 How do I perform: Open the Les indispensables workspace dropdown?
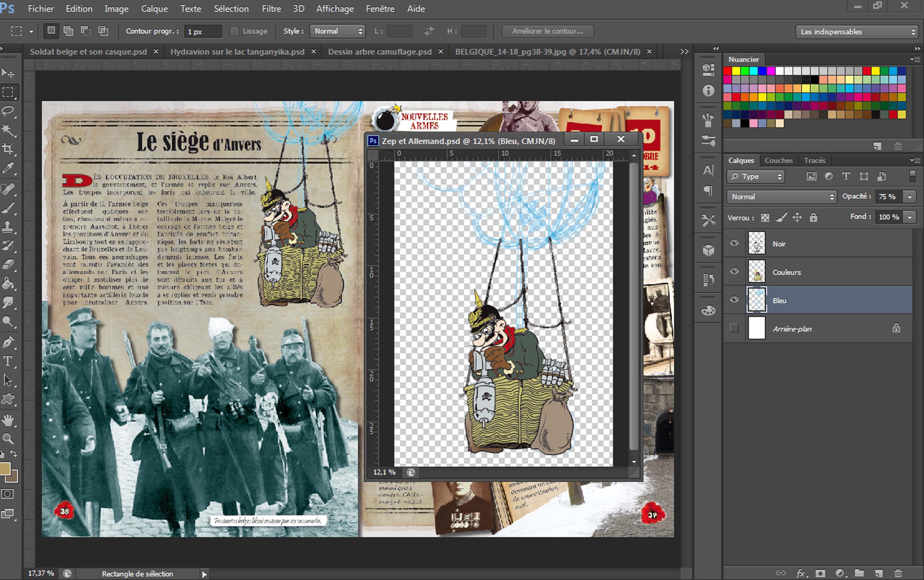(x=857, y=32)
